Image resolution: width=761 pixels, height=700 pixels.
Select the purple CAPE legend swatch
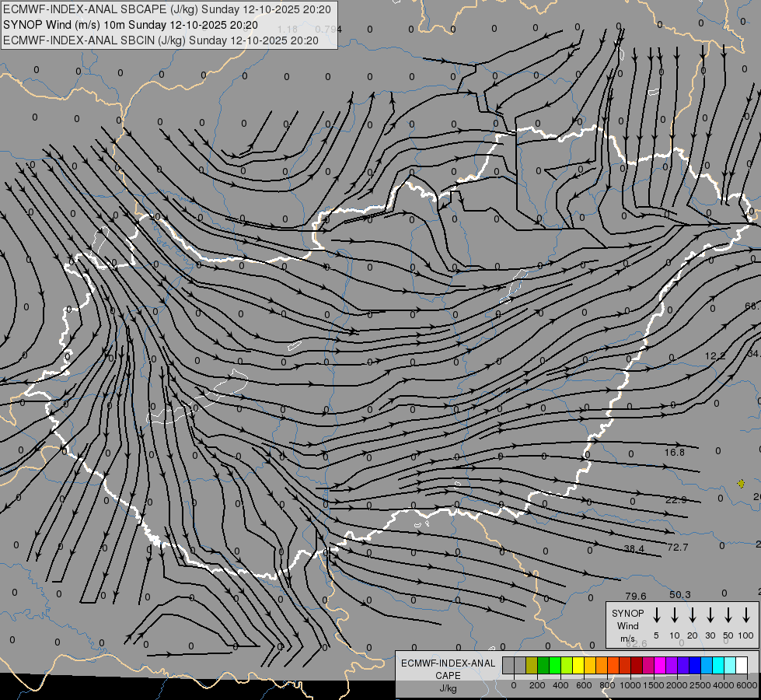coord(672,666)
